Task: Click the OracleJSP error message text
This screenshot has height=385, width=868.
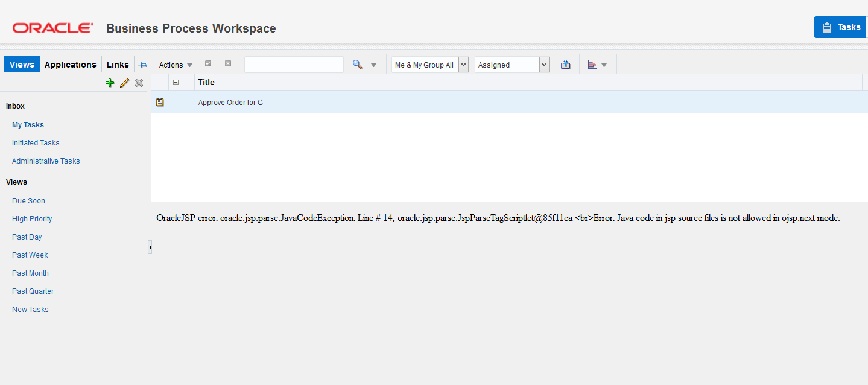Action: click(x=498, y=218)
